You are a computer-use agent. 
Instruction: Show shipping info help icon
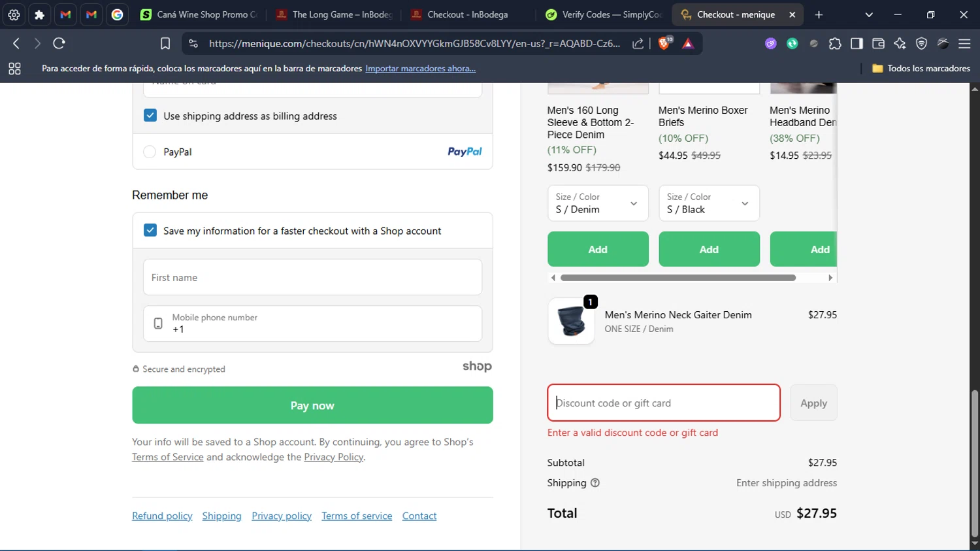coord(595,483)
